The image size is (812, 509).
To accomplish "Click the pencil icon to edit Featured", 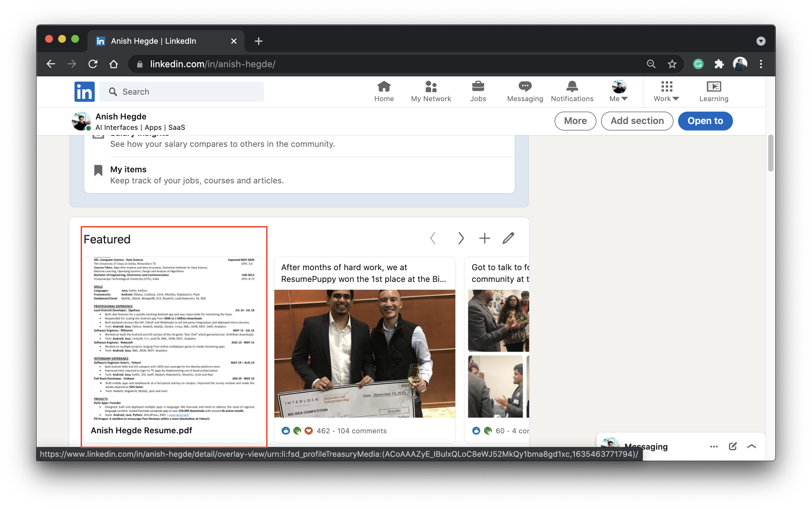I will pos(508,238).
